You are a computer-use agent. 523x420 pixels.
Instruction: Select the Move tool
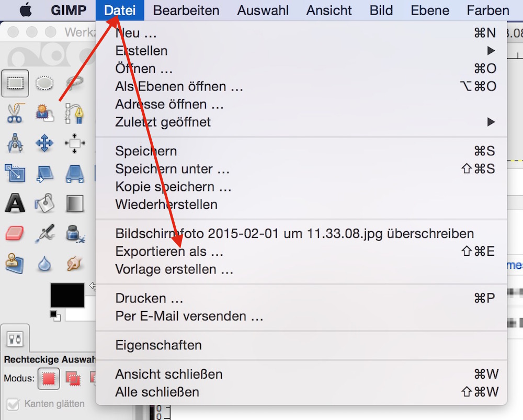pos(44,143)
